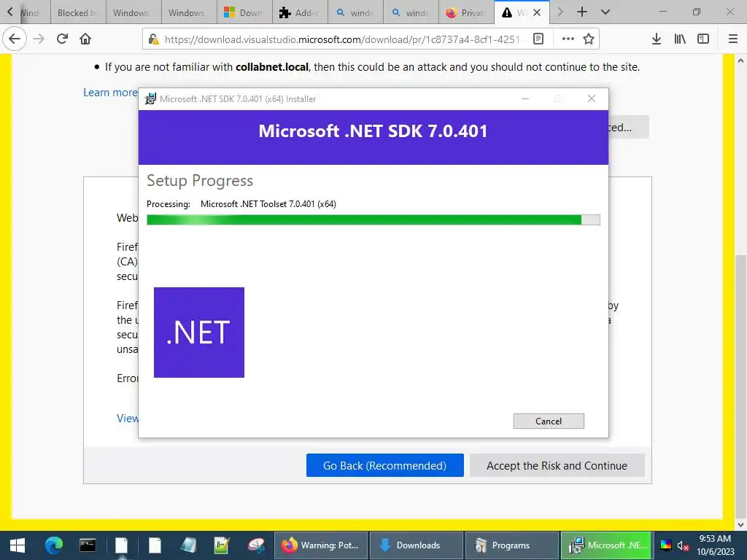This screenshot has height=560, width=747.
Task: Switch to the Blocked tab
Action: coord(78,12)
